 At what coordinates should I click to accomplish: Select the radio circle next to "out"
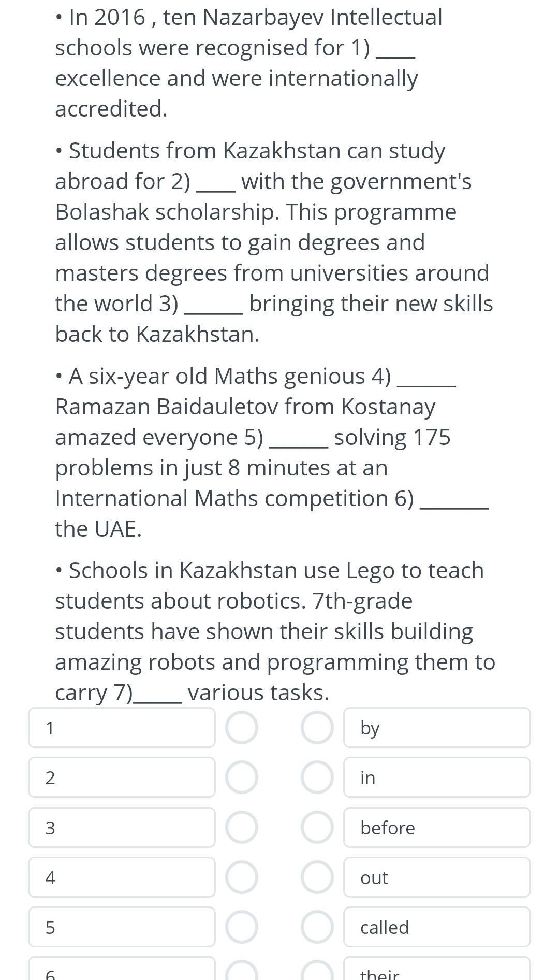point(317,877)
